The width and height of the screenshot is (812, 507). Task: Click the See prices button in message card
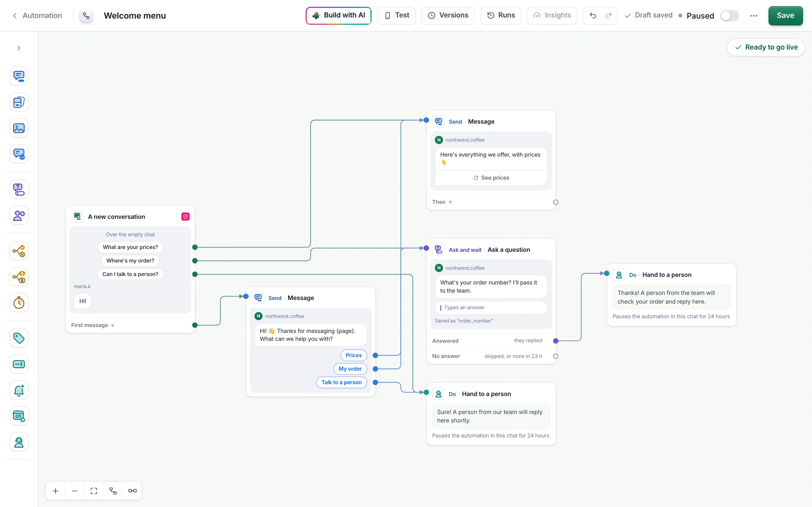(491, 178)
